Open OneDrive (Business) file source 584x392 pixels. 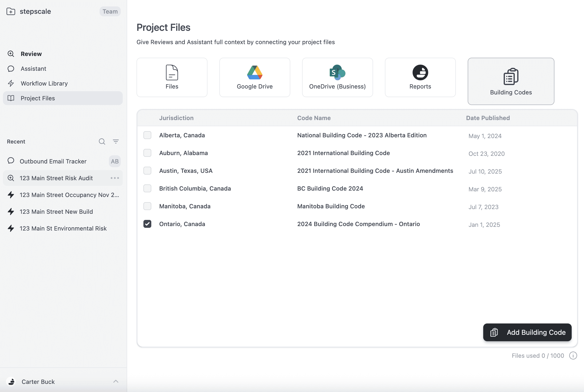337,77
